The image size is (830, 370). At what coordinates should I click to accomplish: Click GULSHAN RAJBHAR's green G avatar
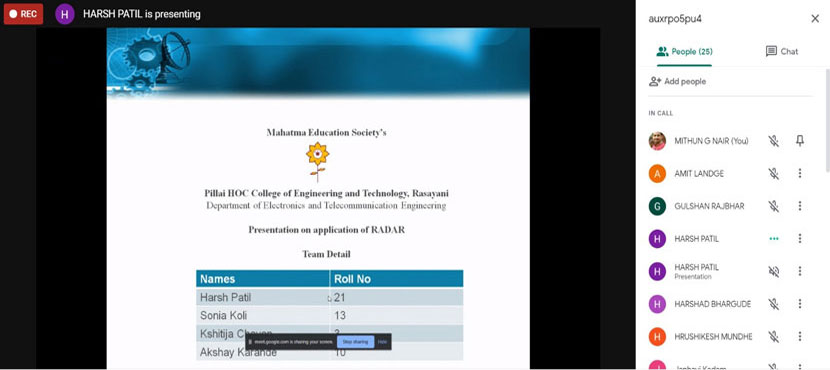coord(657,206)
